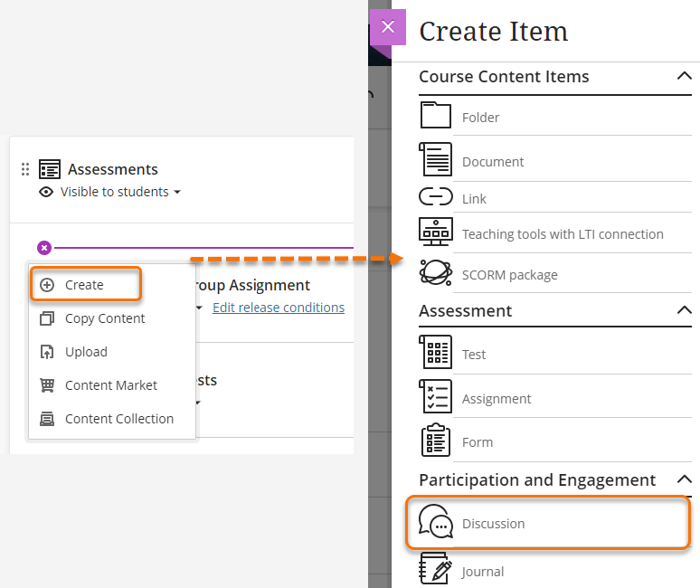Click the Link chain icon
Viewport: 700px width, 588px height.
[x=435, y=197]
